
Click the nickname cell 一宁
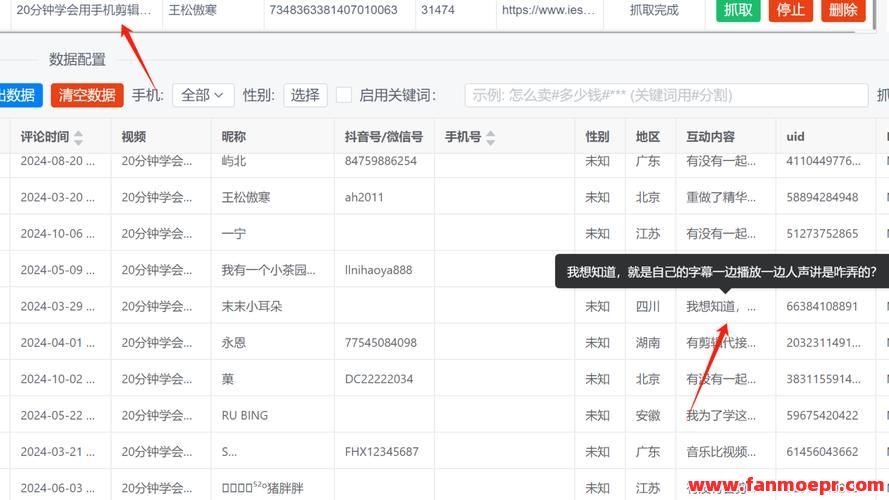click(234, 234)
